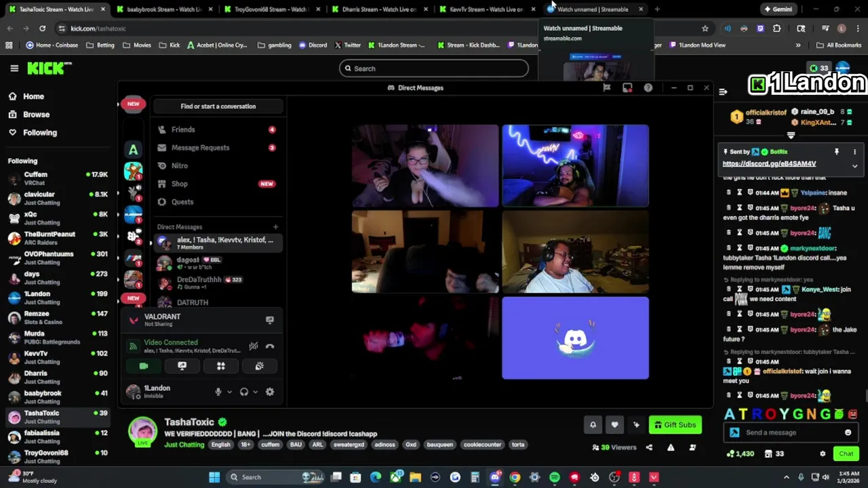Select server with green A icon

coord(134,150)
